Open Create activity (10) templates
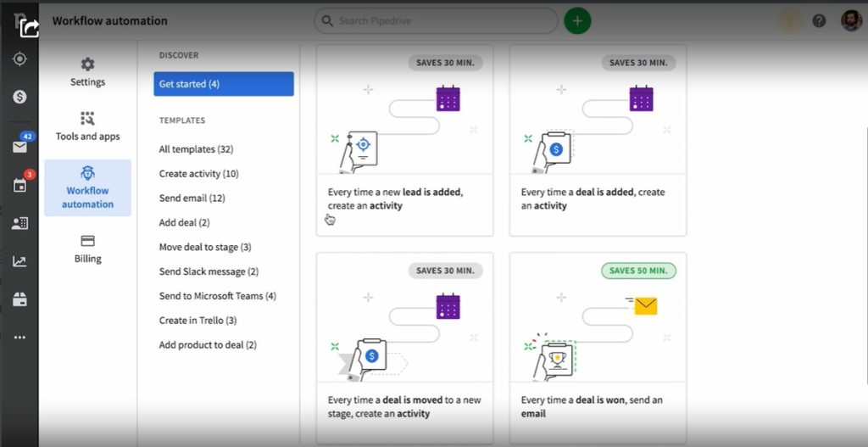This screenshot has height=447, width=868. [x=198, y=173]
